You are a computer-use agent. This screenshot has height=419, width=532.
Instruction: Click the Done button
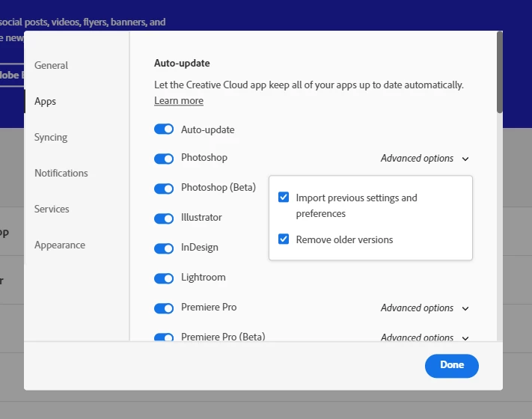point(452,366)
